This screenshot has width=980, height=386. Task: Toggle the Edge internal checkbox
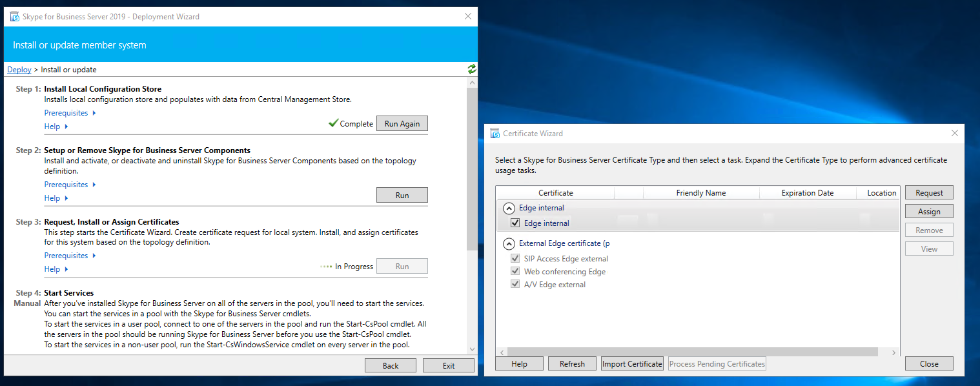[x=515, y=223]
